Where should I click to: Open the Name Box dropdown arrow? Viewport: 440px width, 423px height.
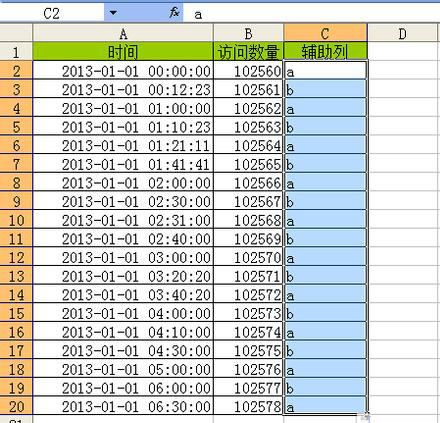tap(113, 13)
